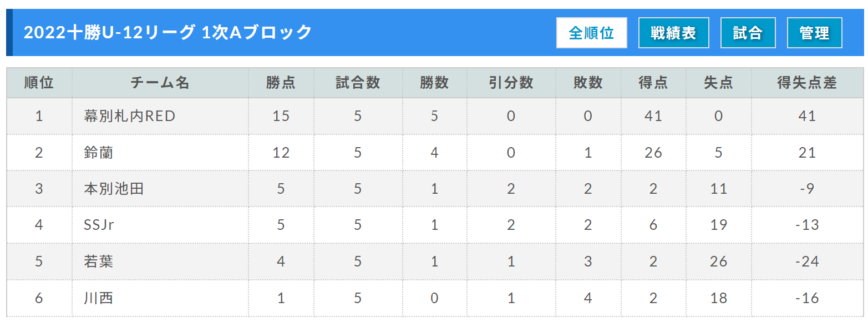Switch to the 戦績表 tab
868x322 pixels.
(674, 33)
